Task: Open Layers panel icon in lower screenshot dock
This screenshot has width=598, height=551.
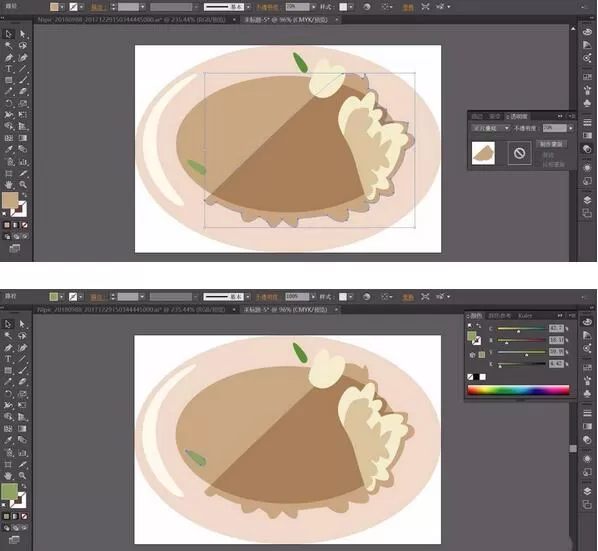Action: pyautogui.click(x=587, y=491)
